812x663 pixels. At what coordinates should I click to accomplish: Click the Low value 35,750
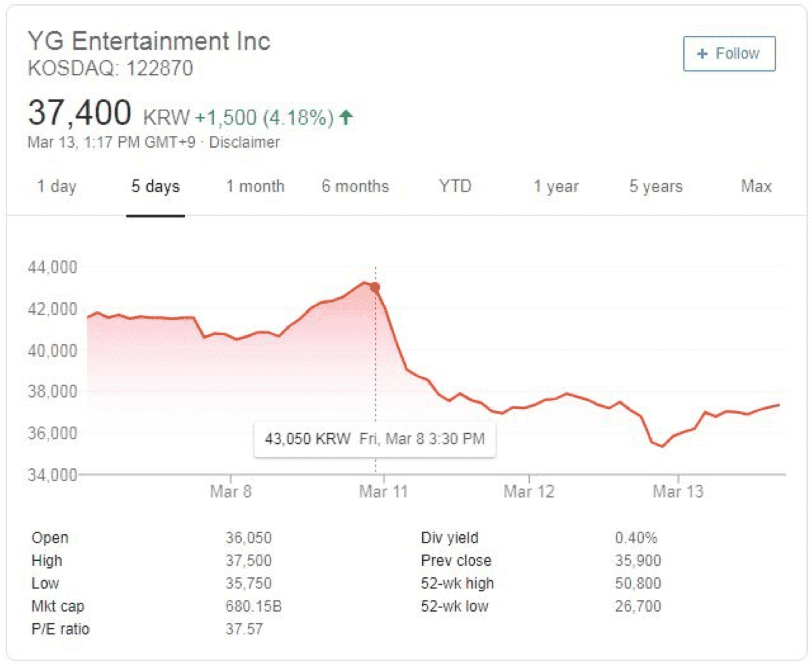[249, 583]
